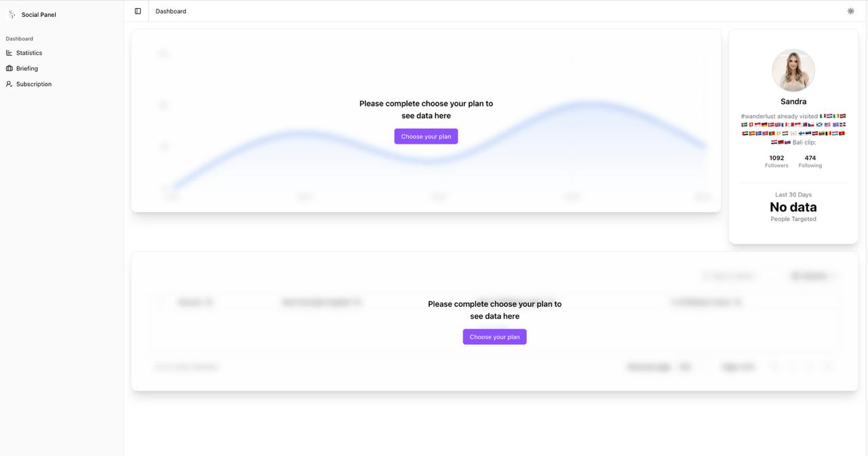Select the Statistics chart icon in the sidebar
Screen dimensions: 868x456
pos(9,53)
